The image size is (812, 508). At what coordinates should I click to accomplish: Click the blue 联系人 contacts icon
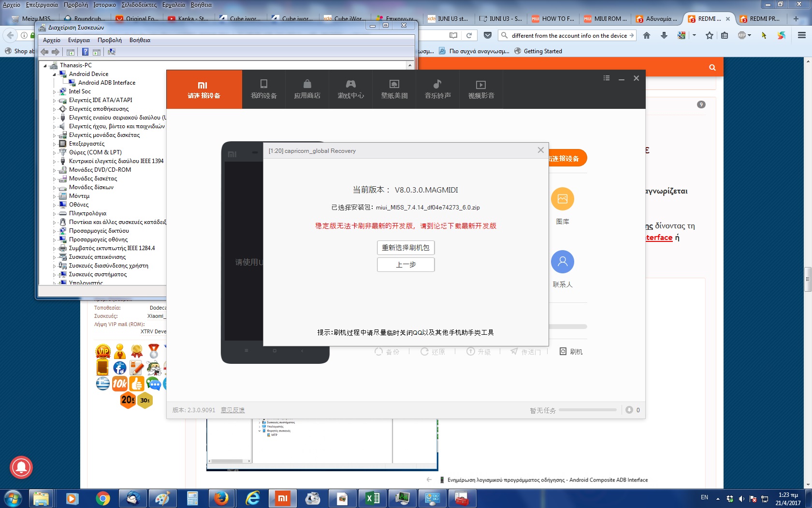click(562, 262)
